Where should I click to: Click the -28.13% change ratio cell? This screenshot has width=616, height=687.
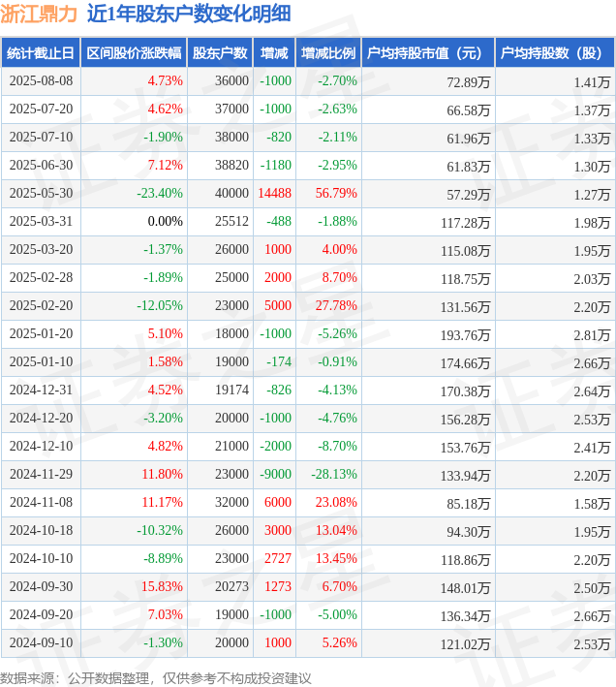334,474
